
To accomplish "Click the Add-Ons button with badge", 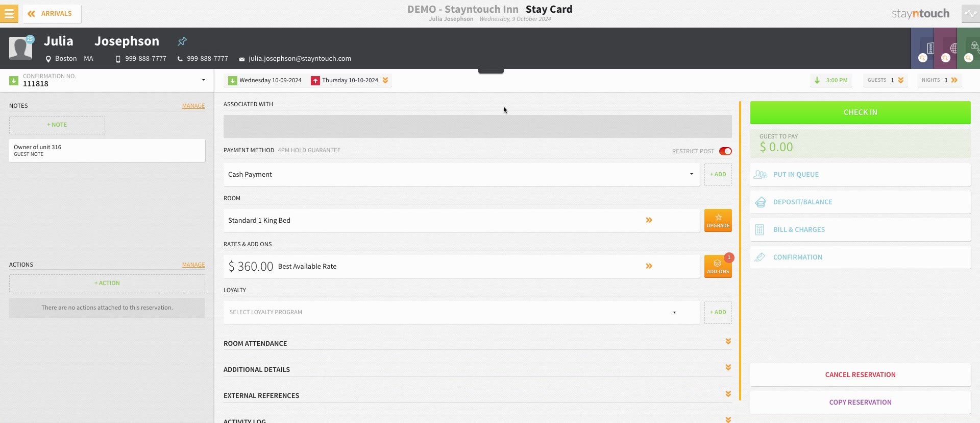I will click(x=718, y=267).
